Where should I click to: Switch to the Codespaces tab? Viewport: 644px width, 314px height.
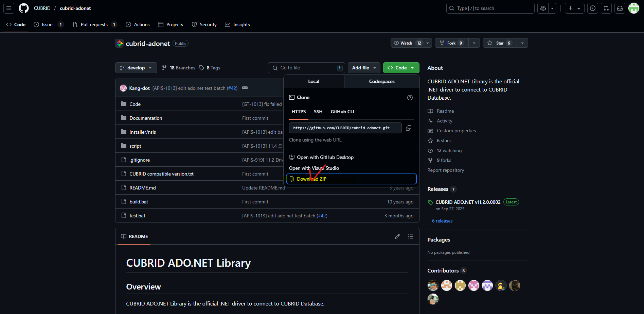(382, 81)
